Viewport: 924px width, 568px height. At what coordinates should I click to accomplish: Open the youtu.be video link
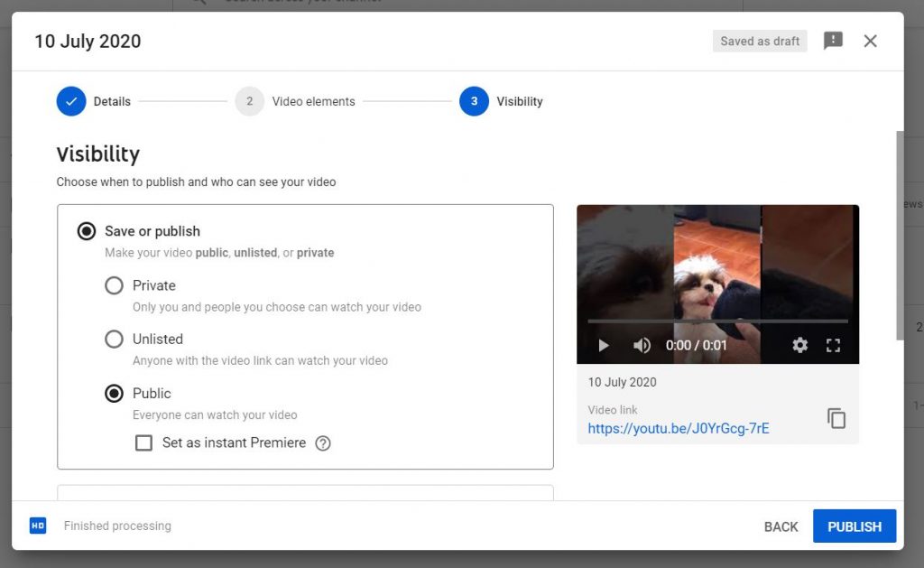pyautogui.click(x=678, y=429)
